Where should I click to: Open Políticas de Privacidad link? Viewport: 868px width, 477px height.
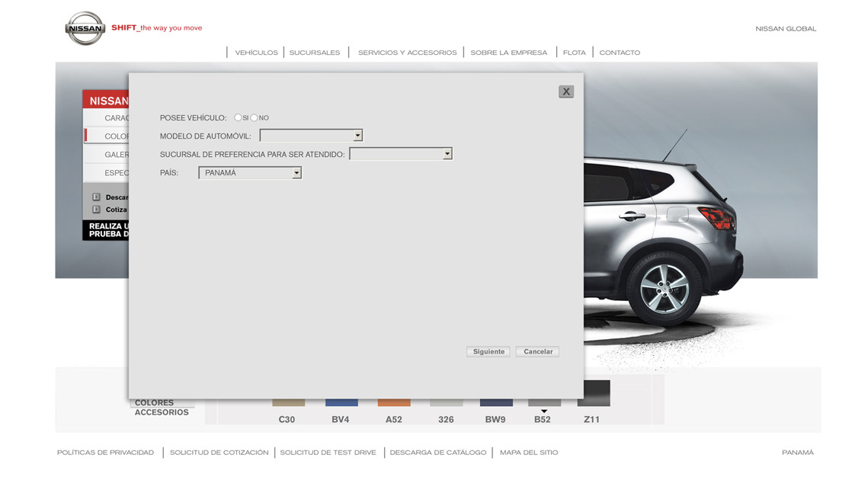(105, 453)
